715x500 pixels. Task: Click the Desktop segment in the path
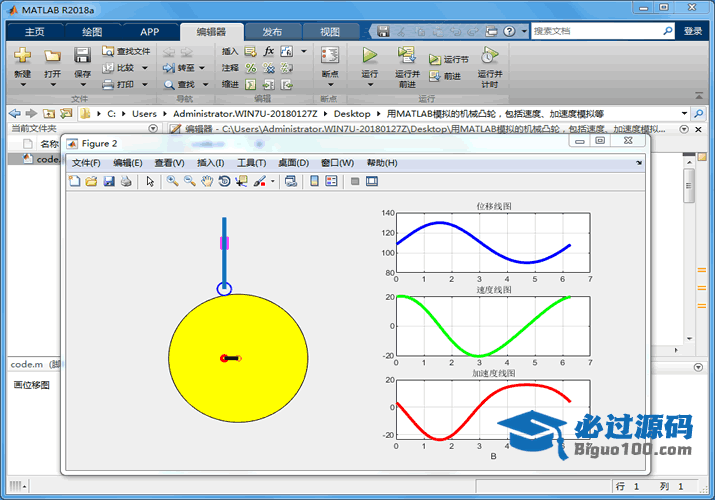[x=352, y=113]
